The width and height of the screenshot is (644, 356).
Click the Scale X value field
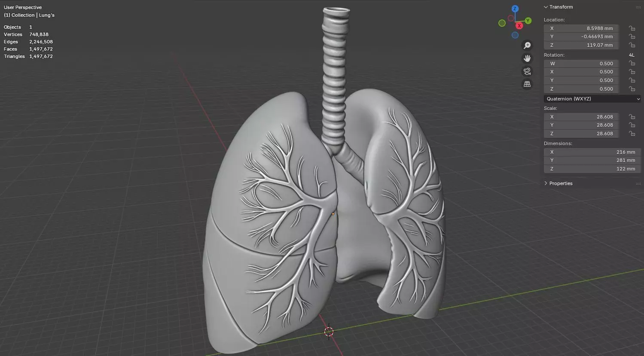coord(581,117)
